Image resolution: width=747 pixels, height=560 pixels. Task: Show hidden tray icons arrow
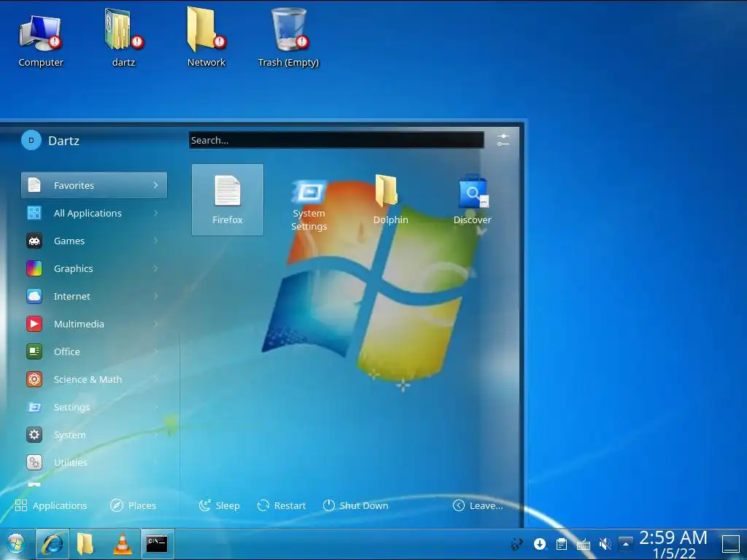pos(626,543)
